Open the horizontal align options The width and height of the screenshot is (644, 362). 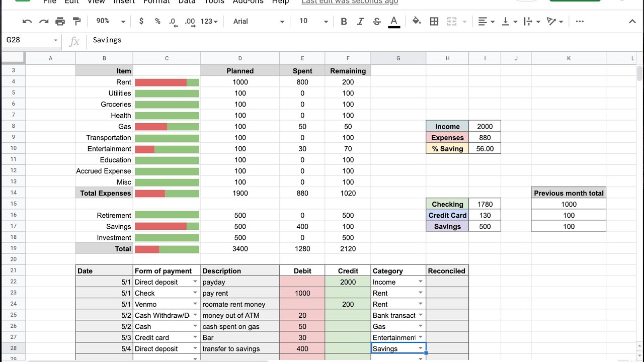486,21
